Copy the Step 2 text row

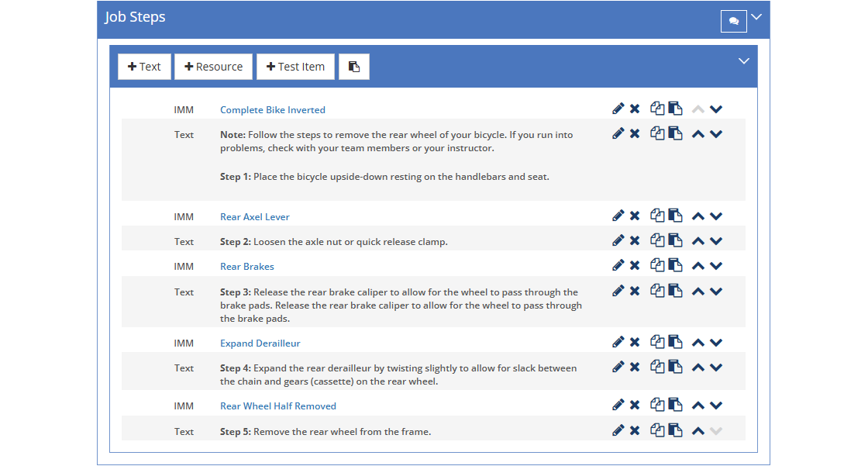coord(657,240)
